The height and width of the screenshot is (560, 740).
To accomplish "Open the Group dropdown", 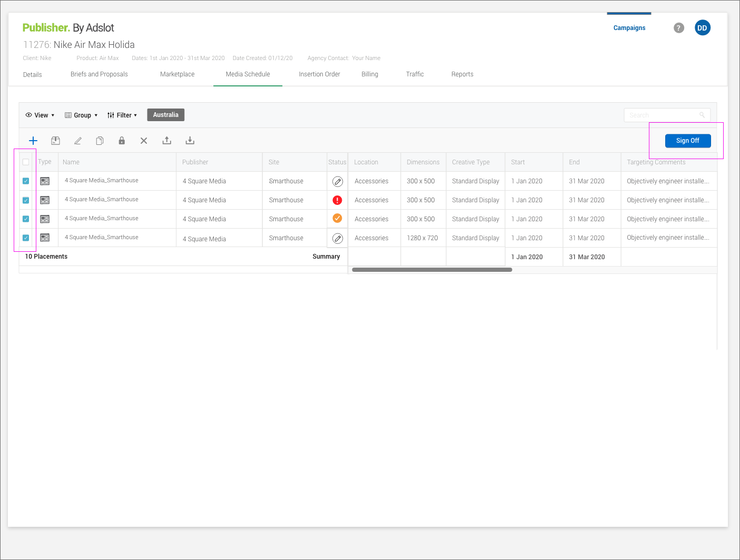I will pyautogui.click(x=81, y=115).
